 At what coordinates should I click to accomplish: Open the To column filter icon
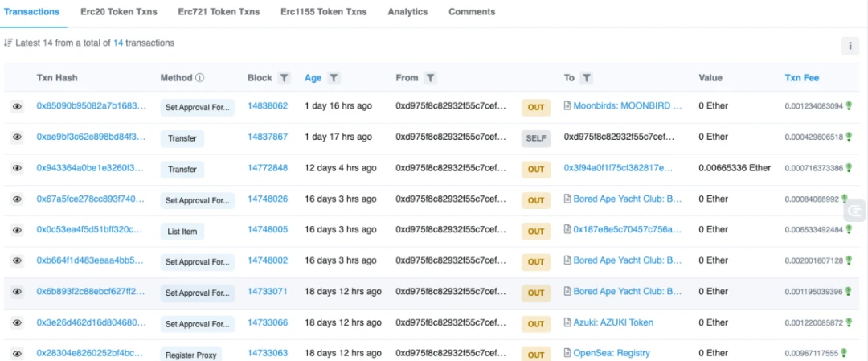tap(587, 78)
